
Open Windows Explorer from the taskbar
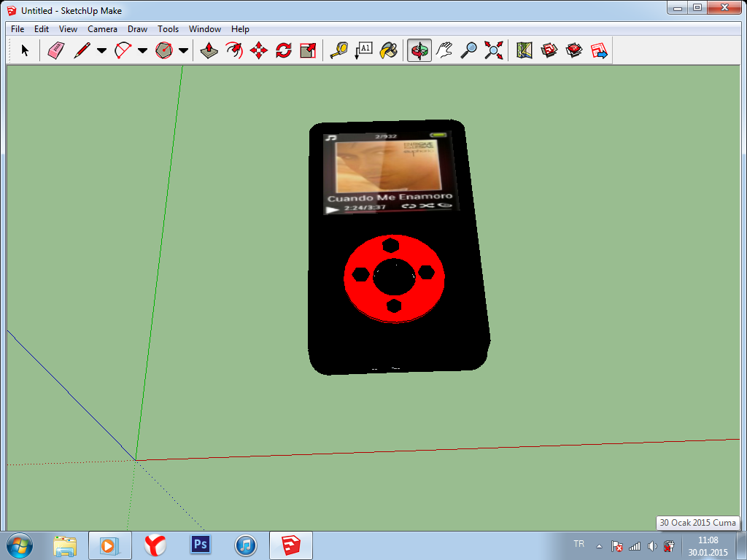click(65, 545)
